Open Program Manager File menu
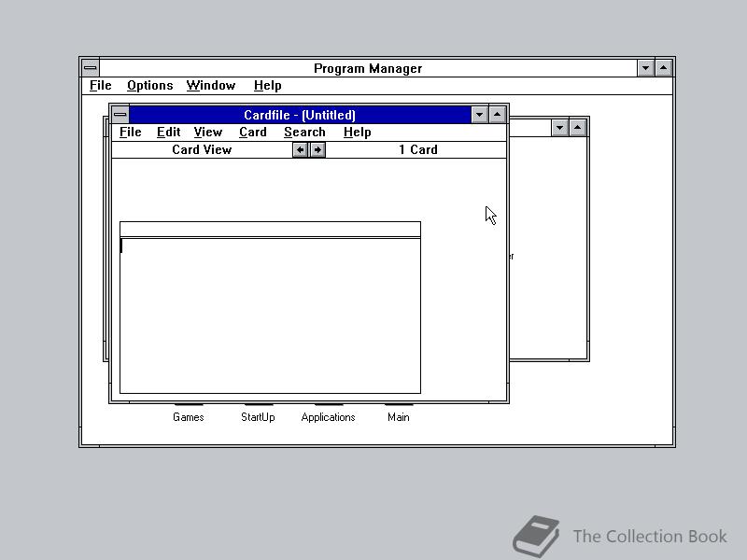 pyautogui.click(x=101, y=85)
